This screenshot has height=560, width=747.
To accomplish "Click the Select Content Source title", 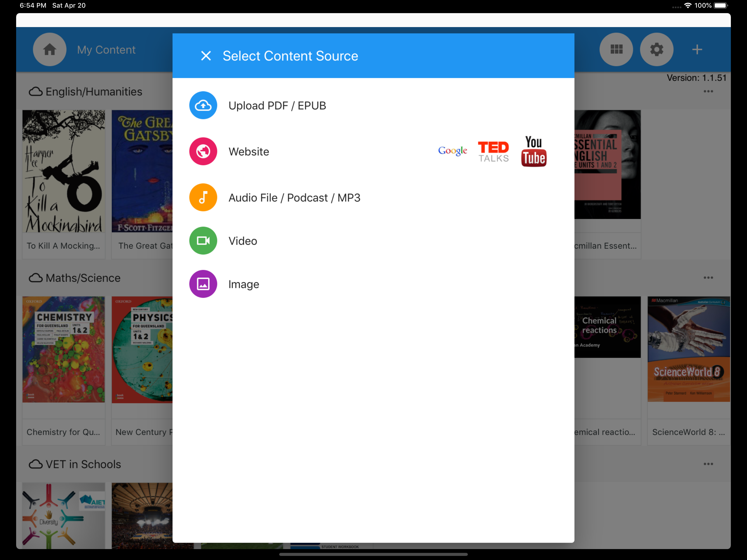I will (x=290, y=56).
